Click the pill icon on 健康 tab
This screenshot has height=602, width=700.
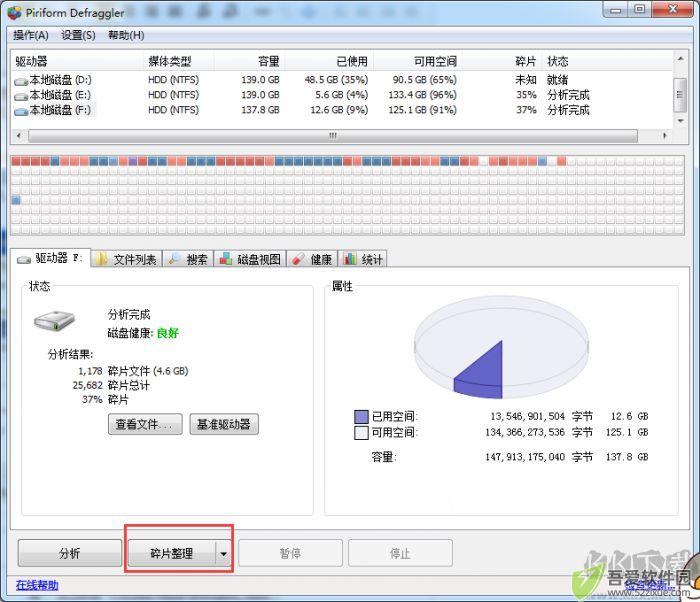tap(298, 259)
